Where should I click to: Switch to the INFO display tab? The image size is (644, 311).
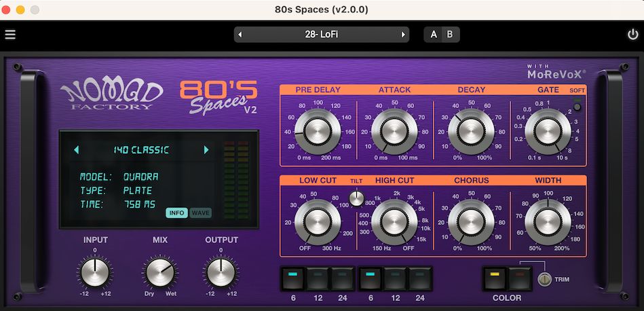(176, 213)
